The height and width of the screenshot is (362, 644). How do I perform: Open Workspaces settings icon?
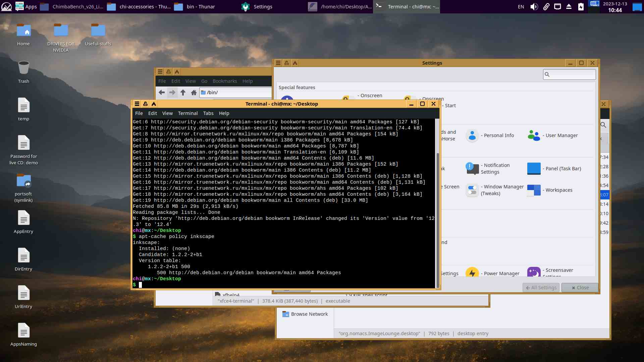point(534,190)
